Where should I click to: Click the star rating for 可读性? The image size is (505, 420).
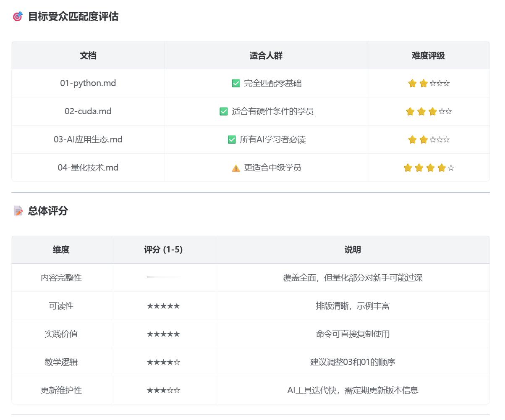click(163, 306)
